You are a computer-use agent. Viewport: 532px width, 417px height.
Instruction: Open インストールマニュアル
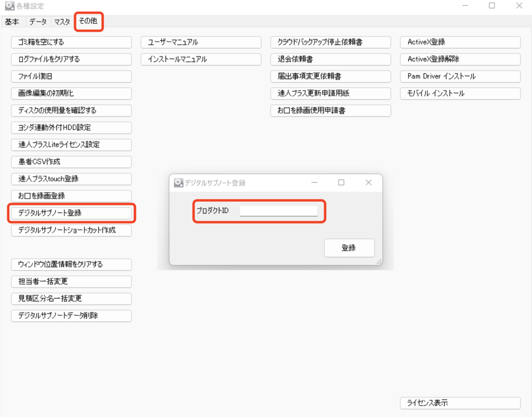click(x=201, y=59)
